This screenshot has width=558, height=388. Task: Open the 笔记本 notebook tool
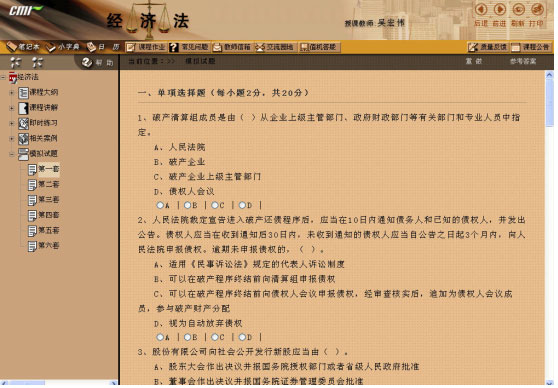(23, 47)
